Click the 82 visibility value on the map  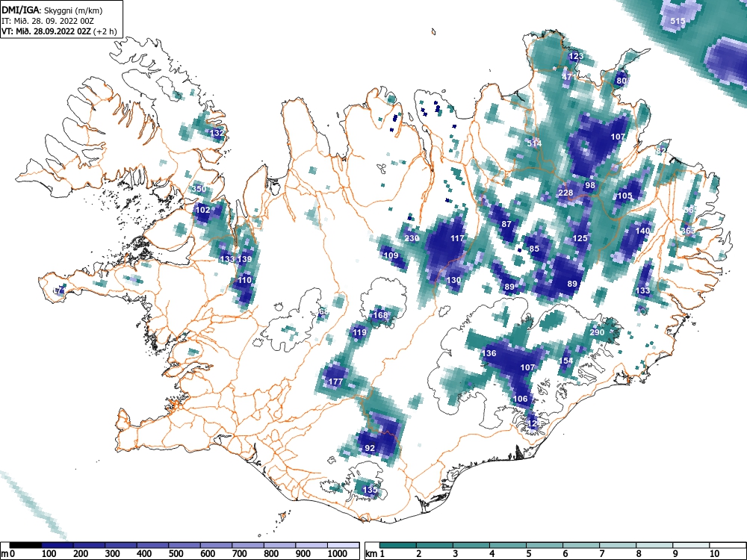(x=661, y=151)
